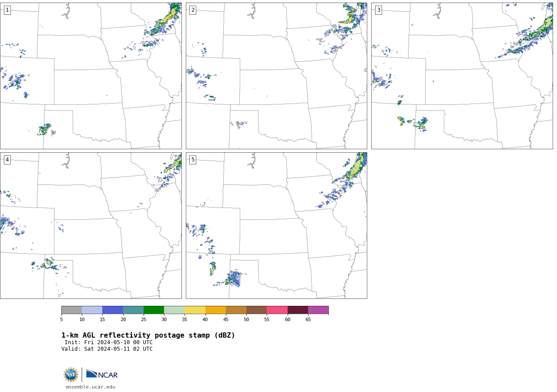Image resolution: width=557 pixels, height=392 pixels.
Task: Open ensemble member 4 reflectivity map
Action: (91, 225)
